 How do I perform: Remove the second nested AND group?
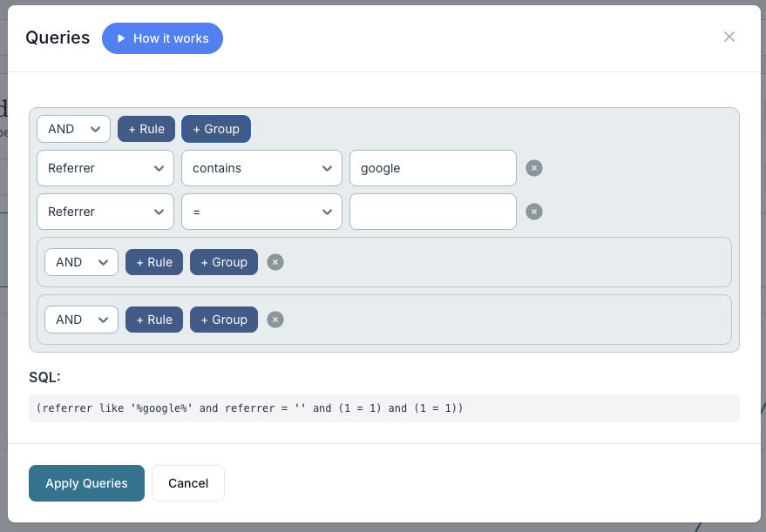(x=275, y=320)
